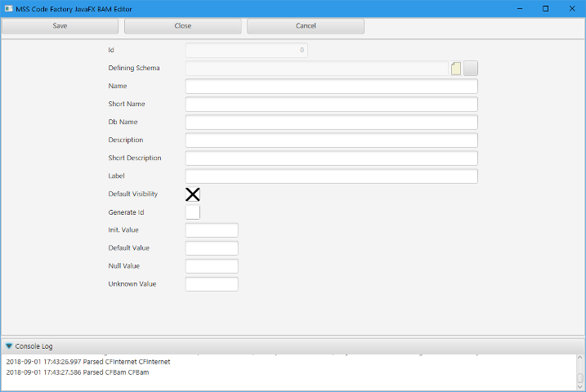Click into the Short Name field
586x392 pixels.
coord(331,105)
